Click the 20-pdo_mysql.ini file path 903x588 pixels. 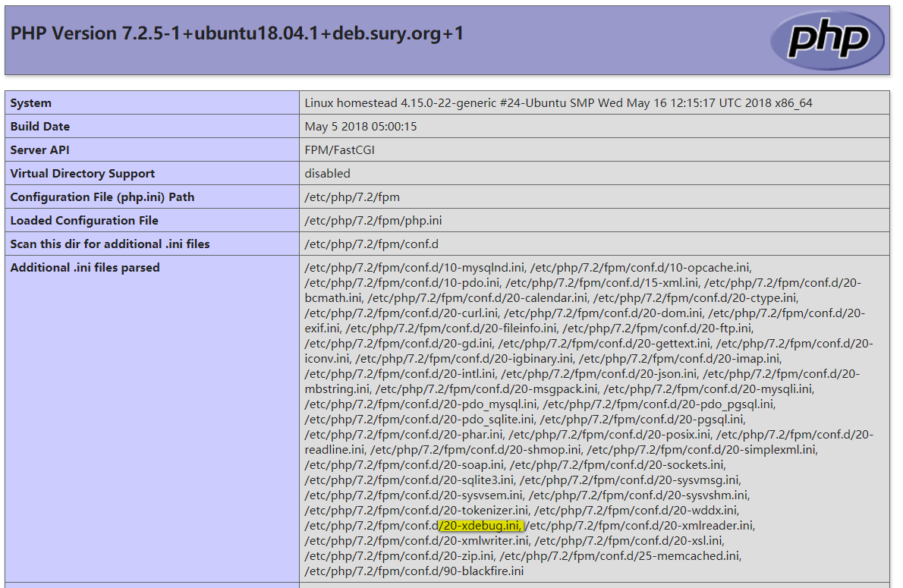point(421,404)
